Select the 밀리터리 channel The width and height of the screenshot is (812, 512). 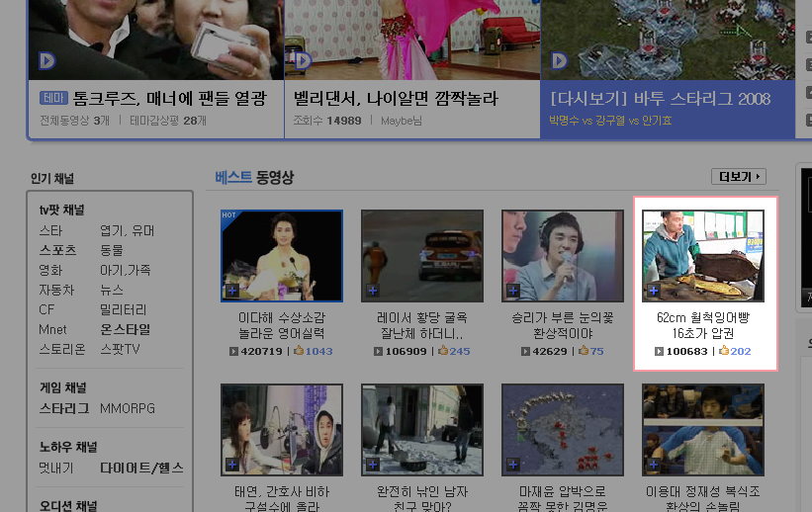tap(124, 309)
